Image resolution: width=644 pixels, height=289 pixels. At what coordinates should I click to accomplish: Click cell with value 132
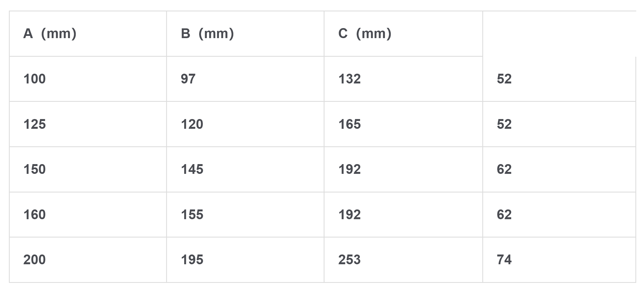click(x=403, y=79)
